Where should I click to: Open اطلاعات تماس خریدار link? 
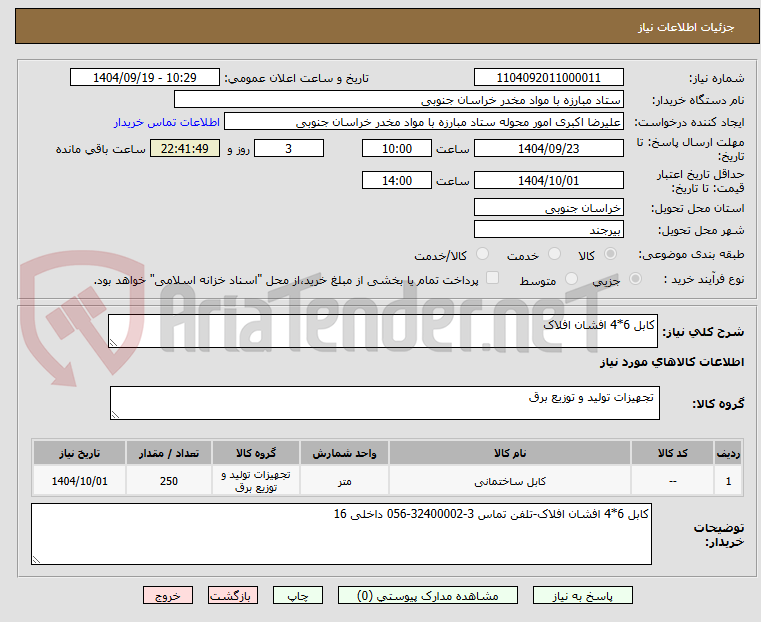[167, 122]
